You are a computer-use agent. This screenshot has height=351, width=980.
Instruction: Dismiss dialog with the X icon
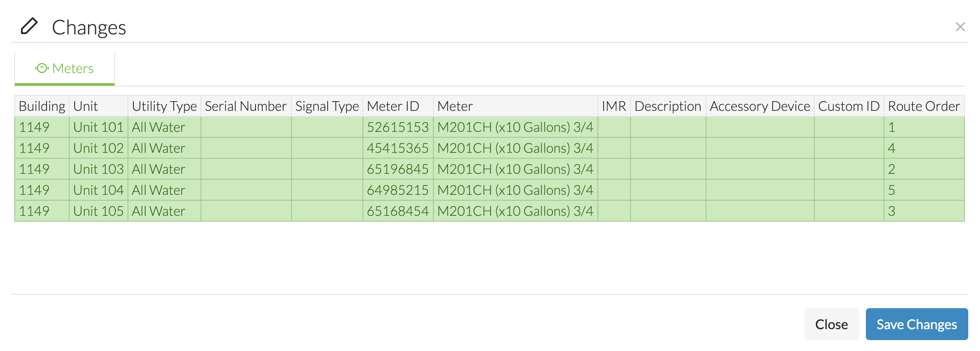960,27
